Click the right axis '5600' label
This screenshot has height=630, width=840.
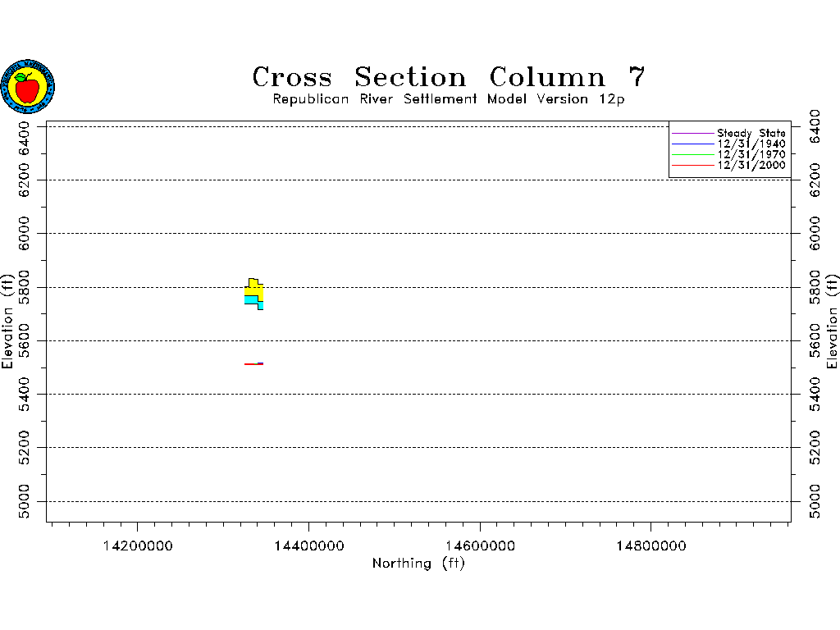(x=815, y=340)
